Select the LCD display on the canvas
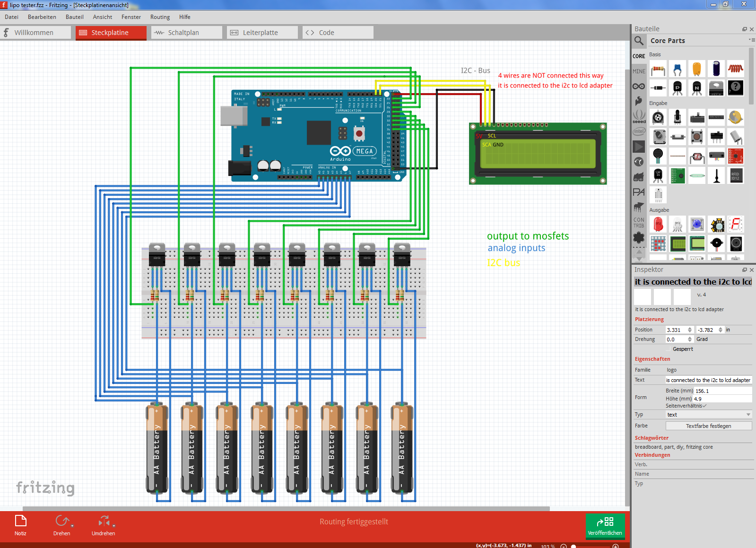756x548 pixels. [538, 154]
